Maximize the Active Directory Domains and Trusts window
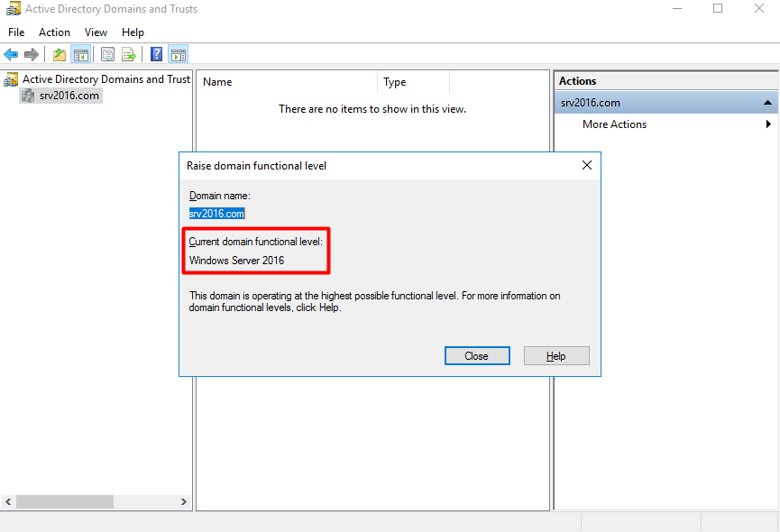 (x=718, y=8)
